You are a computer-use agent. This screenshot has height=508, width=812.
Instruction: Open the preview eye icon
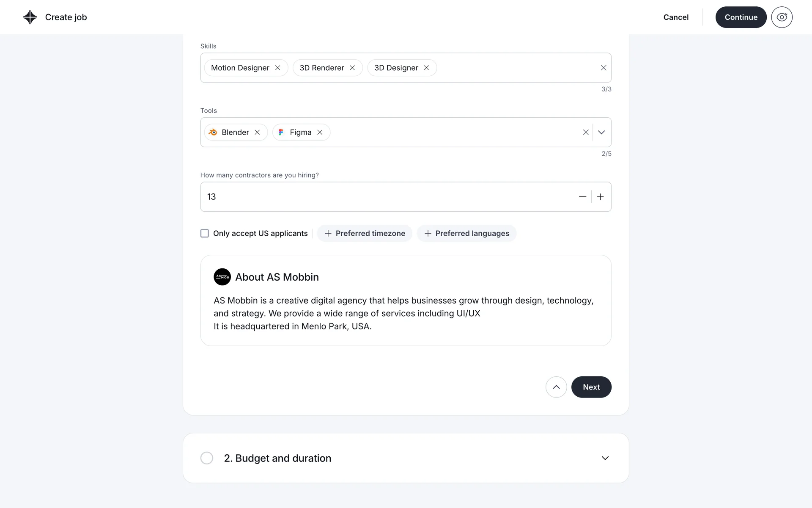tap(782, 17)
